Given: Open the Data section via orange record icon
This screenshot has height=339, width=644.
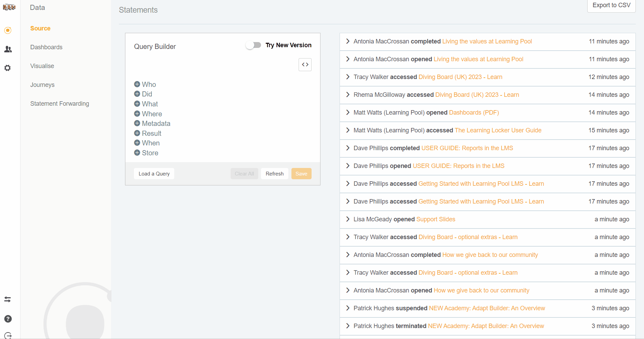Looking at the screenshot, I should click(x=8, y=30).
